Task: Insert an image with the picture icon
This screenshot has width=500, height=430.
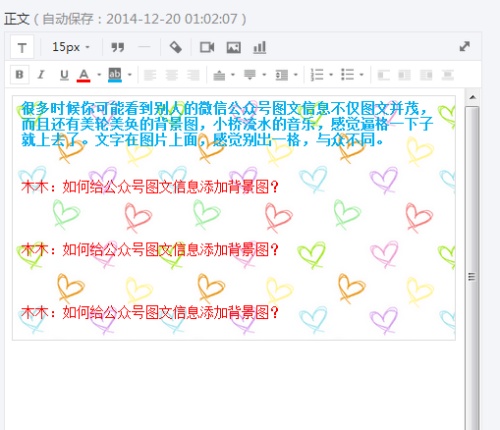Action: point(234,47)
